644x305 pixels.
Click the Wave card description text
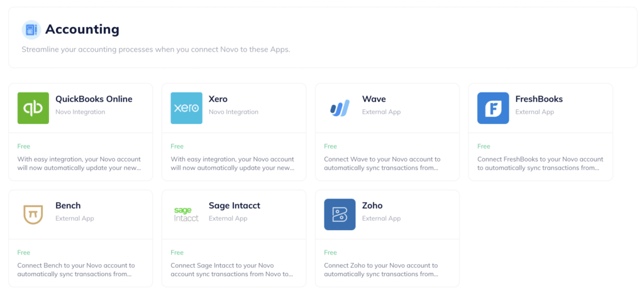click(382, 164)
